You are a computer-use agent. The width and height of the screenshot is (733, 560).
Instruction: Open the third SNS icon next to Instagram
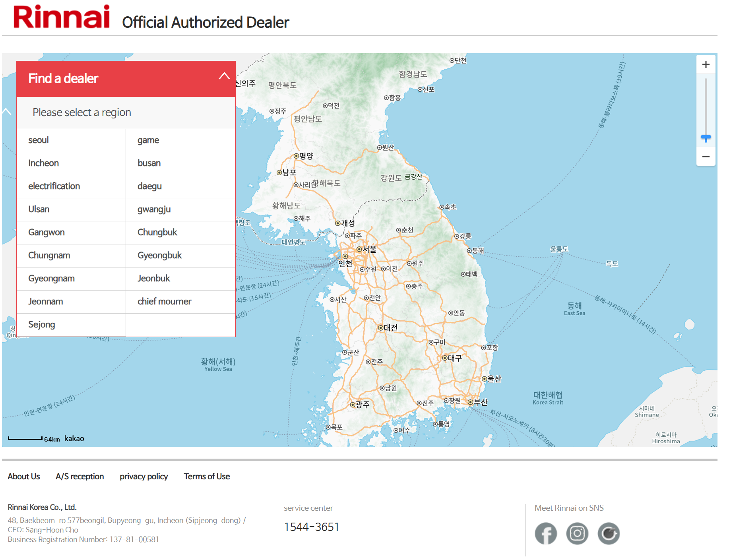(x=609, y=533)
